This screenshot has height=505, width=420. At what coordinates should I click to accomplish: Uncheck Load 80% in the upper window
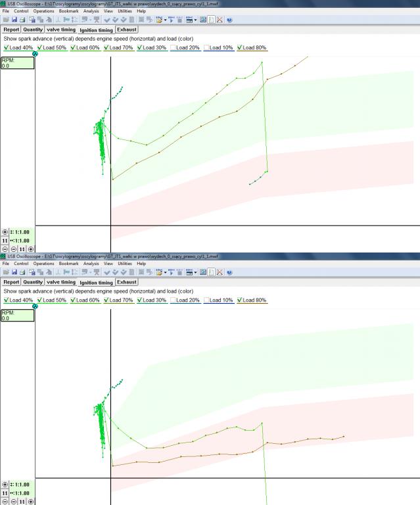coord(239,47)
